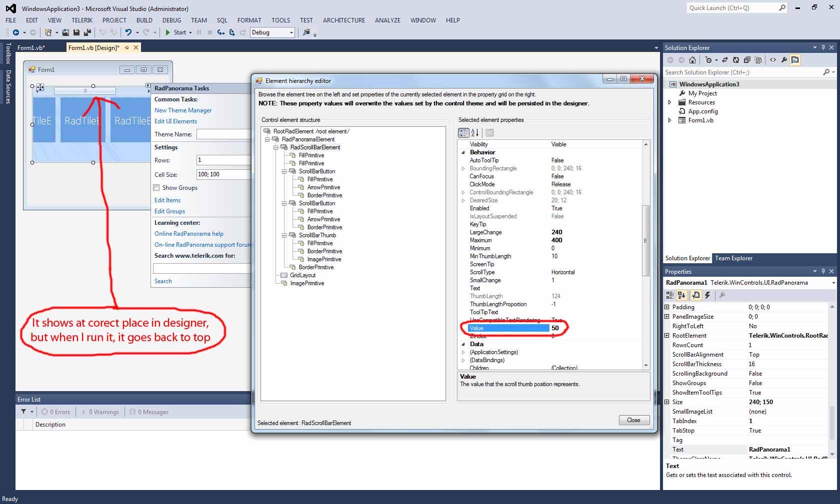Click the Find in Files toolbar icon
This screenshot has width=840, height=504.
(306, 32)
